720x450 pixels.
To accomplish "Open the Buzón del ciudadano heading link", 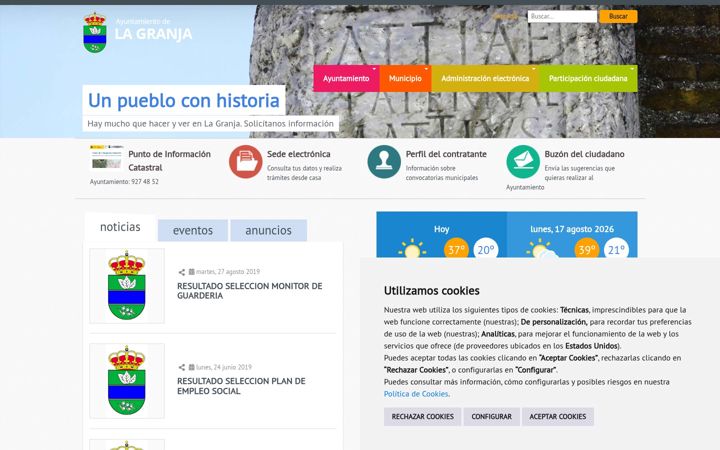I will 585,154.
